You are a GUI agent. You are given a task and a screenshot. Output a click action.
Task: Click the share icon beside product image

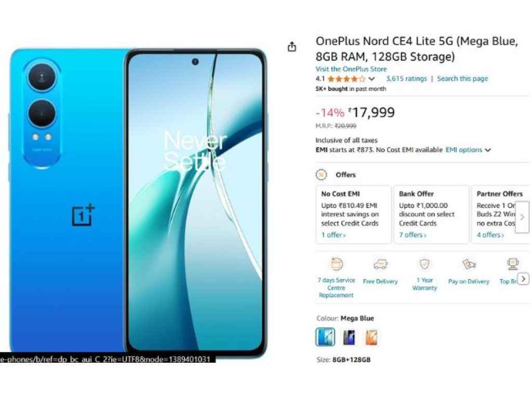pyautogui.click(x=292, y=46)
